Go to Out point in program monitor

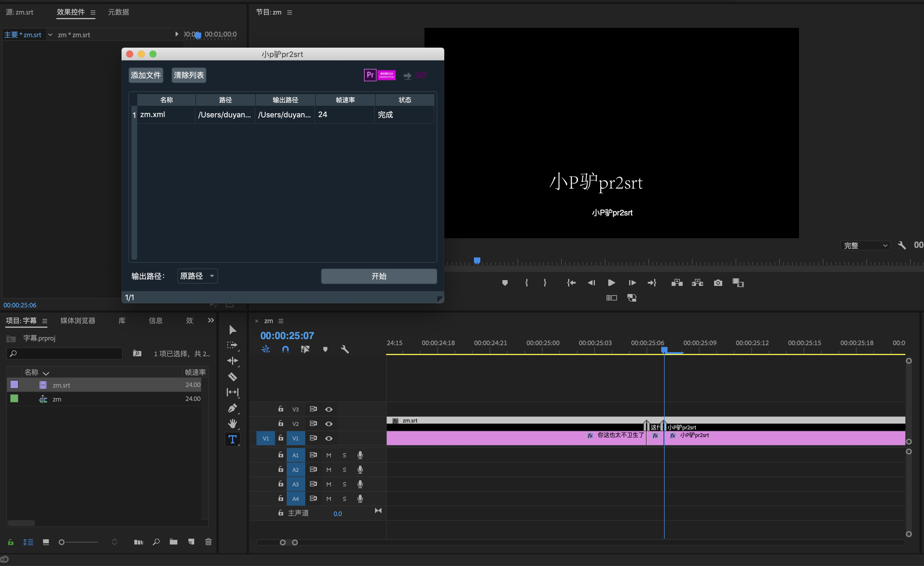tap(652, 283)
